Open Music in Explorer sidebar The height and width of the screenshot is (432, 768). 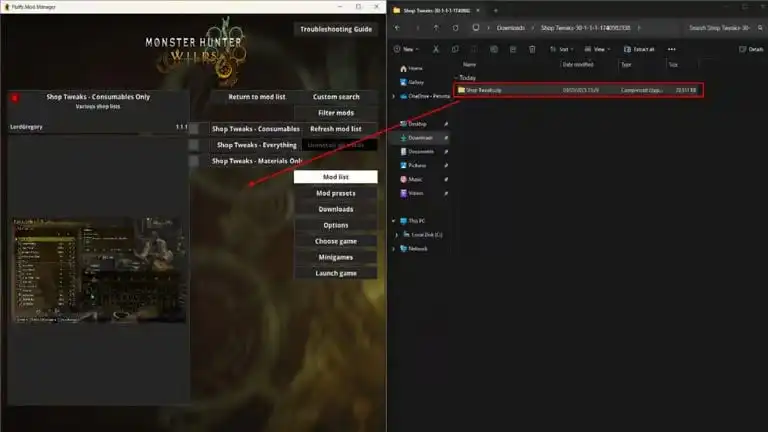pos(411,179)
